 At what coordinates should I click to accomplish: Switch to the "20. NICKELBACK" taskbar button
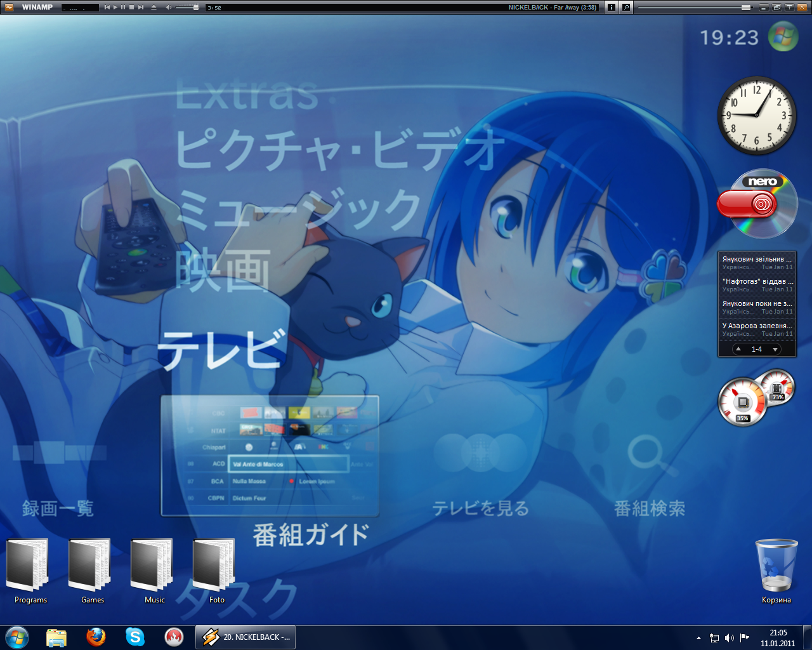pos(246,637)
